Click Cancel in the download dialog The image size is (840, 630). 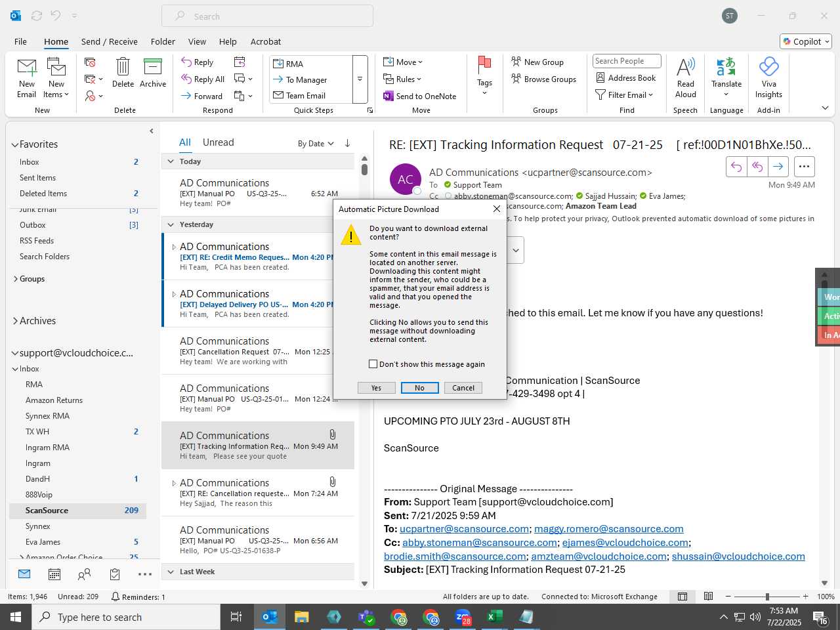click(x=463, y=388)
